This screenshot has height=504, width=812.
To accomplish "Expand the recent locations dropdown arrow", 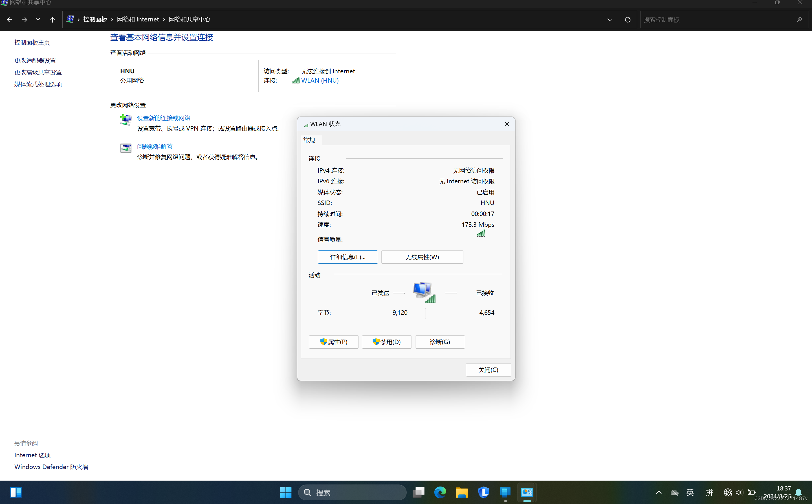I will [x=38, y=20].
